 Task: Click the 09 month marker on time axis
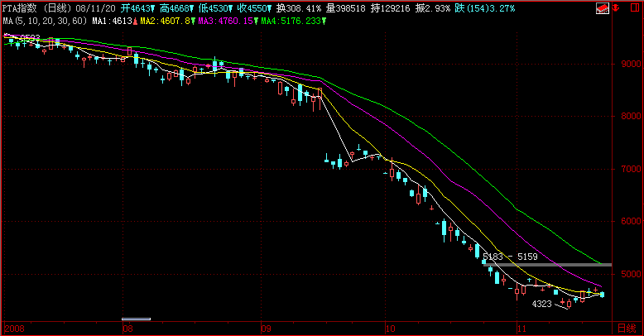click(x=267, y=329)
